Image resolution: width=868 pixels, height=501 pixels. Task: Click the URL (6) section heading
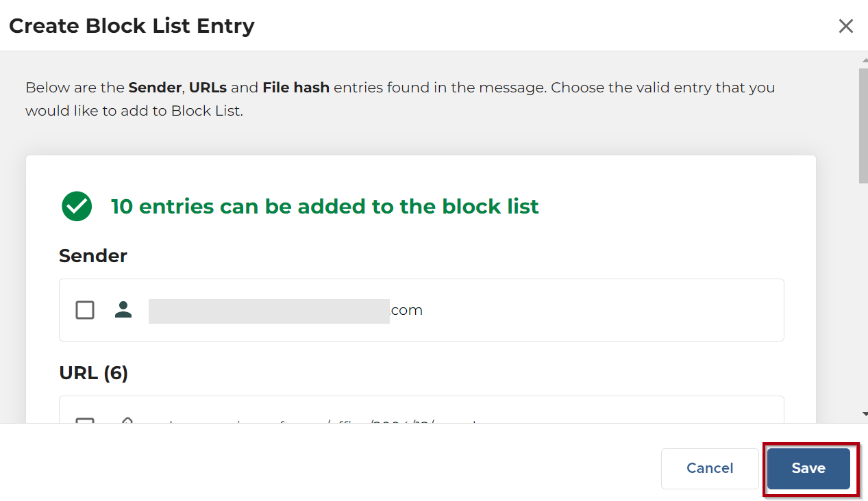point(93,373)
